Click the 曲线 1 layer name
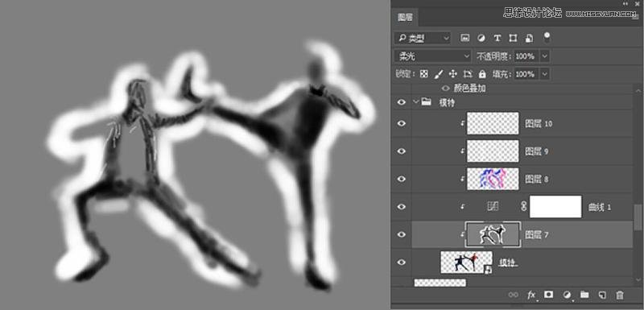The image size is (644, 310). 600,208
